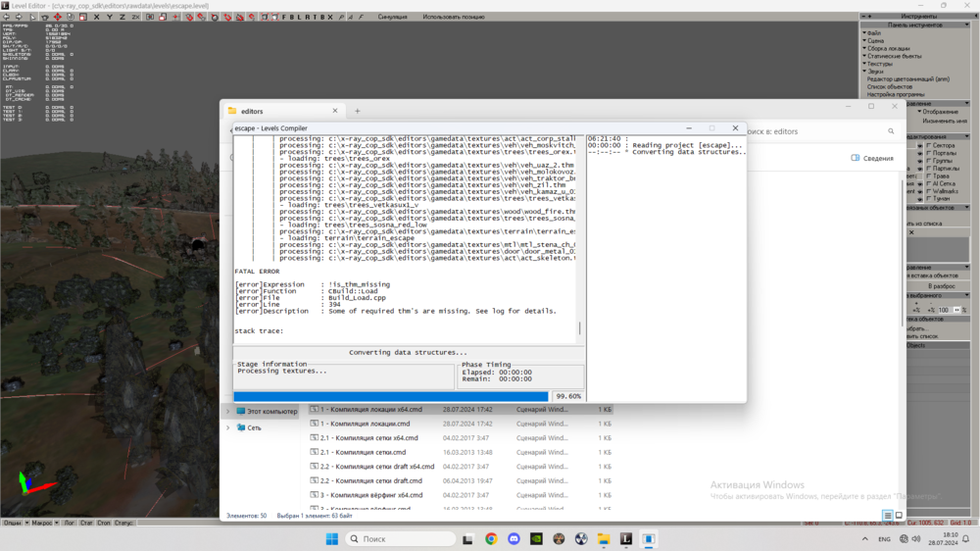
Task: Toggle the X axis constraint button
Action: click(96, 17)
